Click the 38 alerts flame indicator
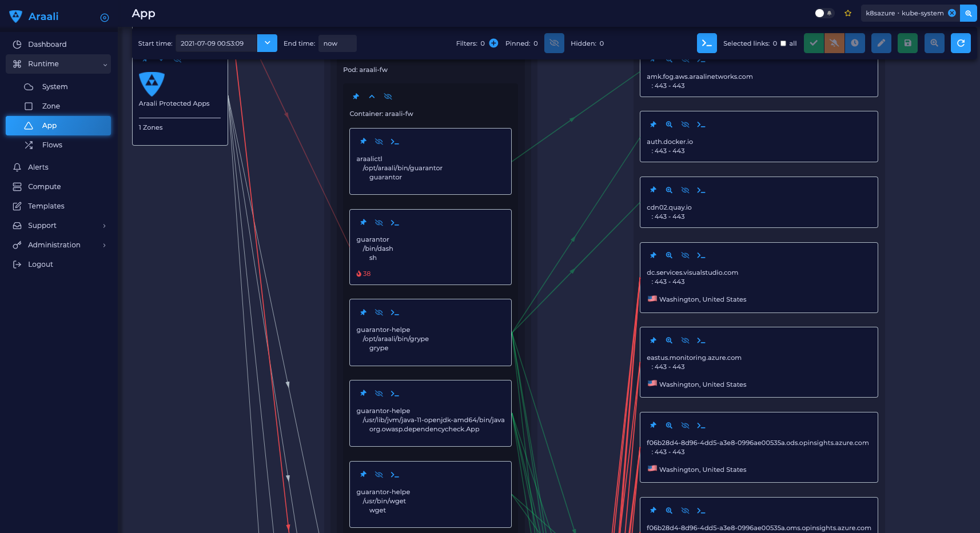The width and height of the screenshot is (980, 533). click(x=364, y=274)
